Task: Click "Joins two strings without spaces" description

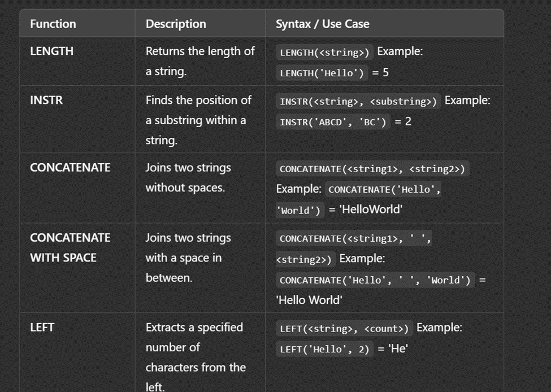Action: click(188, 177)
